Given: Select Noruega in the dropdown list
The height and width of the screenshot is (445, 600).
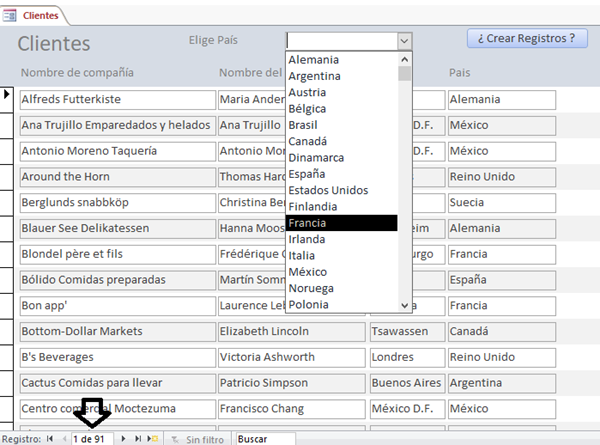Looking at the screenshot, I should pos(342,288).
